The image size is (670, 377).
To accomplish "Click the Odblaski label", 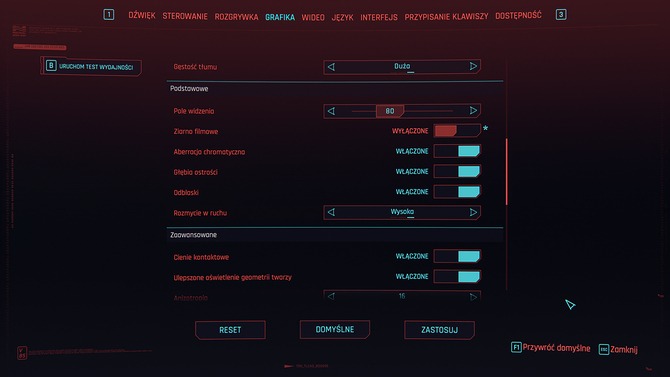I will [186, 192].
